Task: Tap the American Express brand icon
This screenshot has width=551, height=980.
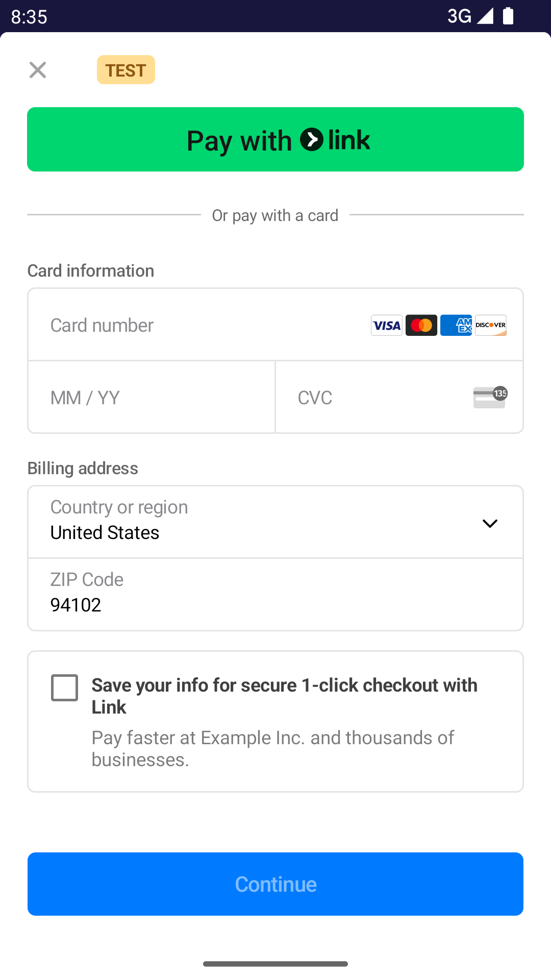Action: pos(456,325)
